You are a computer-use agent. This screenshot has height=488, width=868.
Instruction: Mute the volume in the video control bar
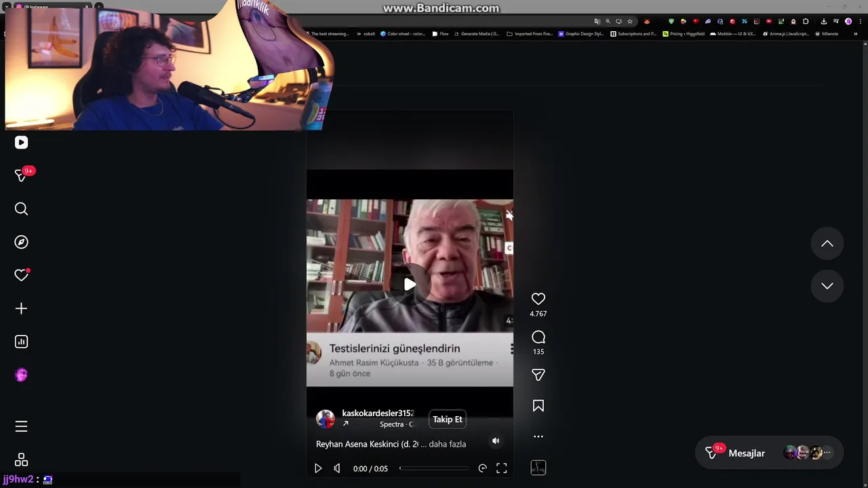point(337,468)
